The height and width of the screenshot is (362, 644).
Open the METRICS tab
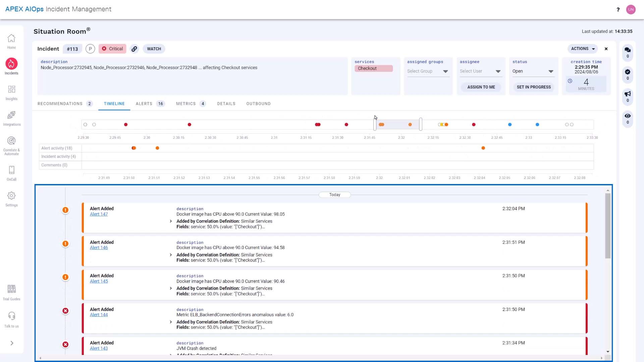[191, 104]
